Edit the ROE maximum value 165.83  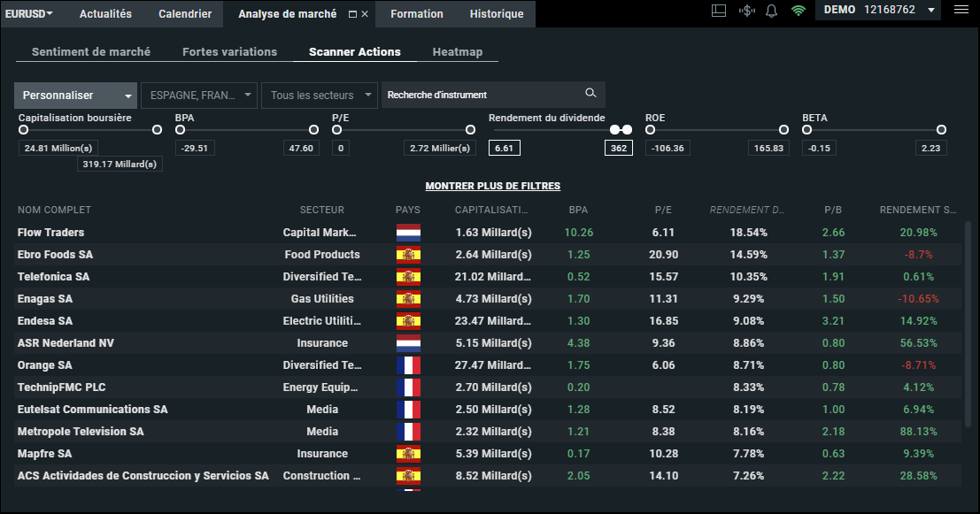click(x=768, y=148)
